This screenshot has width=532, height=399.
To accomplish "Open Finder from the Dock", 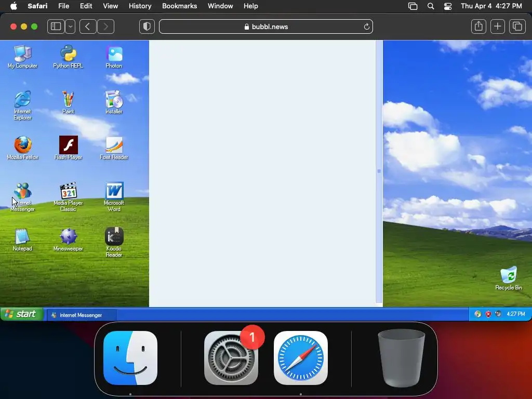I will 130,358.
